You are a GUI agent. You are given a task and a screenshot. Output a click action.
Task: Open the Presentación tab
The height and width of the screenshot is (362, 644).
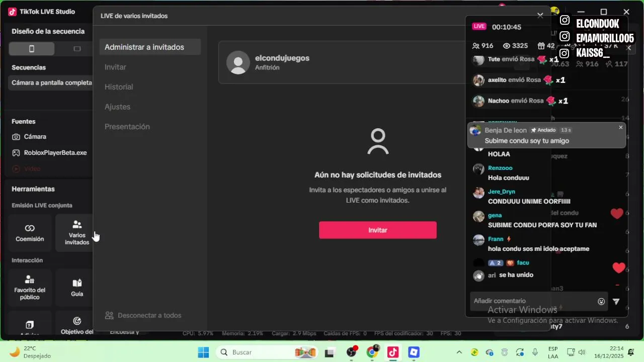[x=127, y=127]
